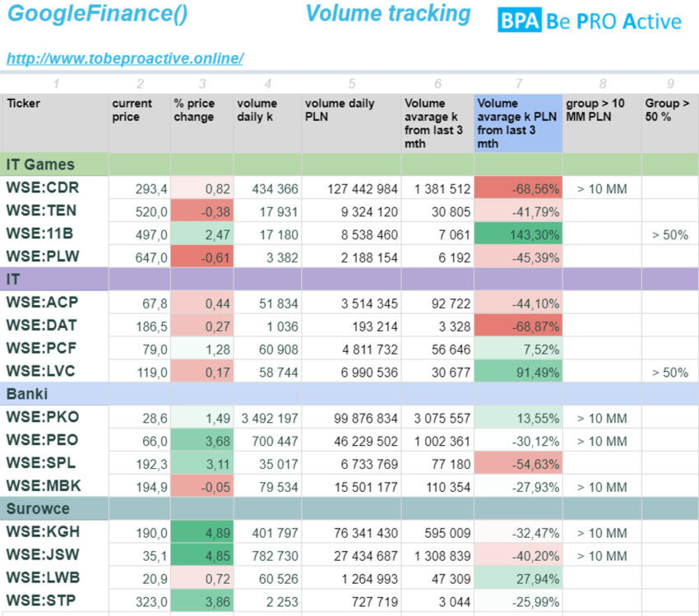The height and width of the screenshot is (616, 699).
Task: Select the WSE:PEO ticker cell
Action: pyautogui.click(x=54, y=440)
